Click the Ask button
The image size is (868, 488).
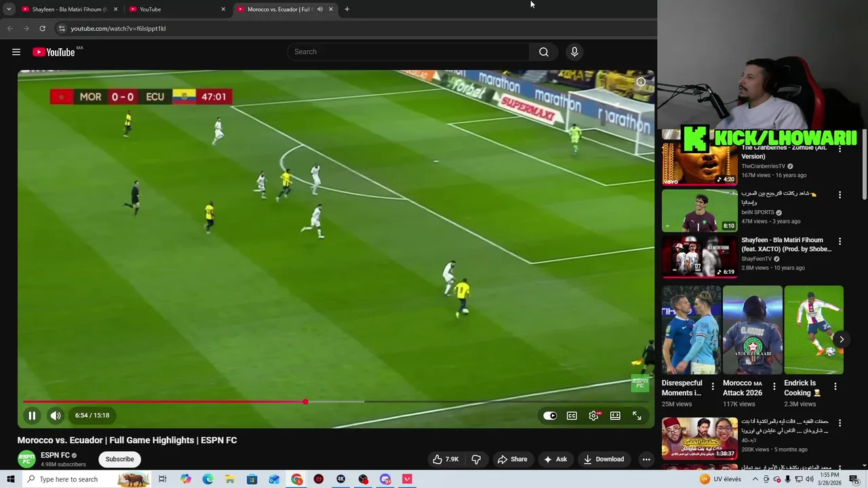[x=555, y=459]
